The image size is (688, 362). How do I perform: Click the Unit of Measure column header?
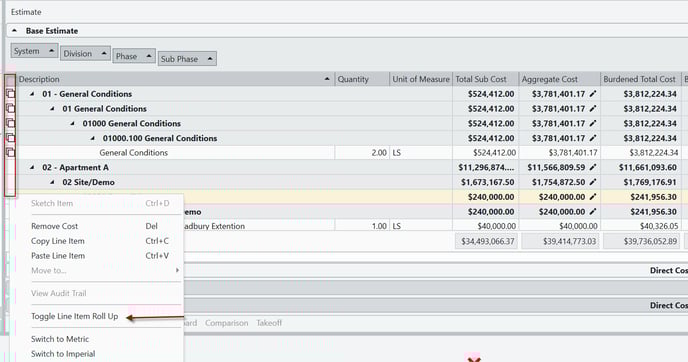(x=421, y=79)
